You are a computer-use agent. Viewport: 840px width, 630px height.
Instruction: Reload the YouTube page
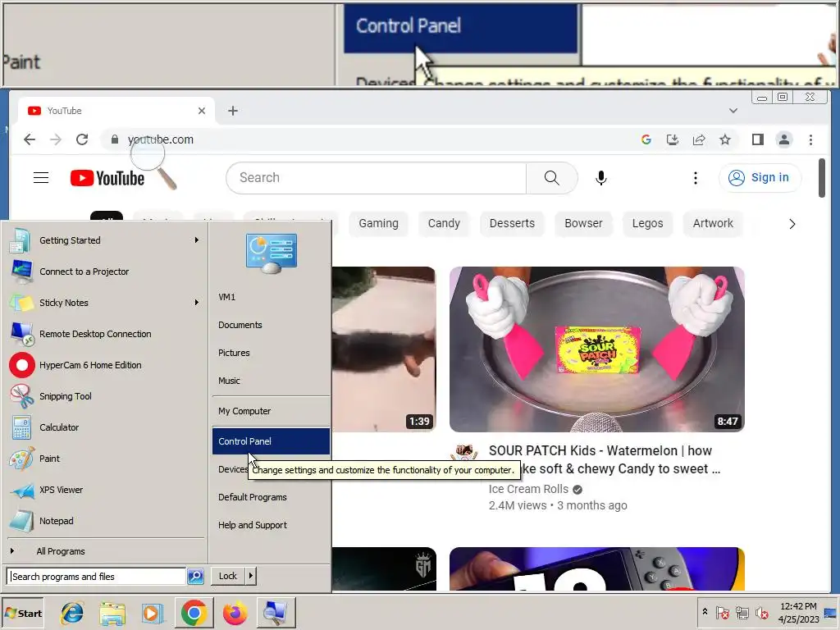(x=82, y=139)
